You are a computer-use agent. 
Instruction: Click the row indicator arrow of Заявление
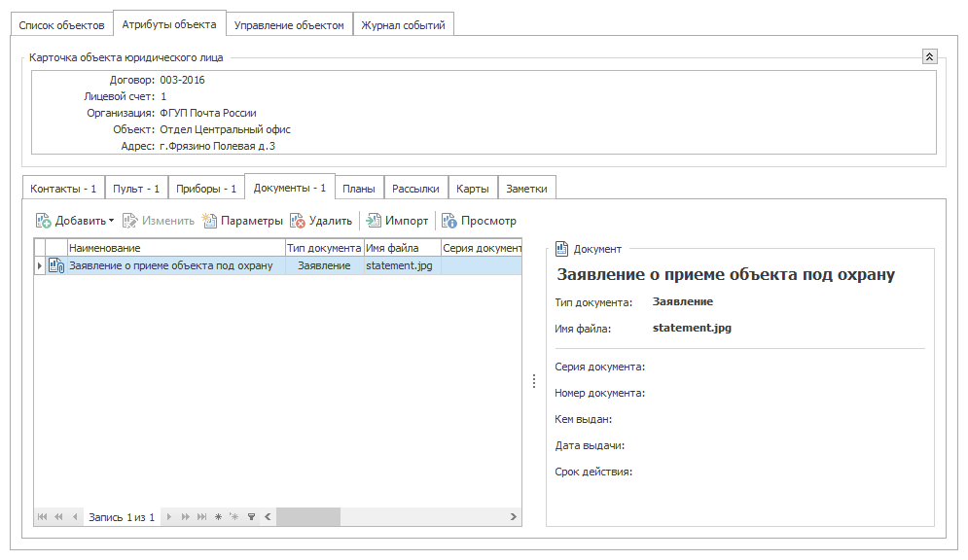coord(40,265)
